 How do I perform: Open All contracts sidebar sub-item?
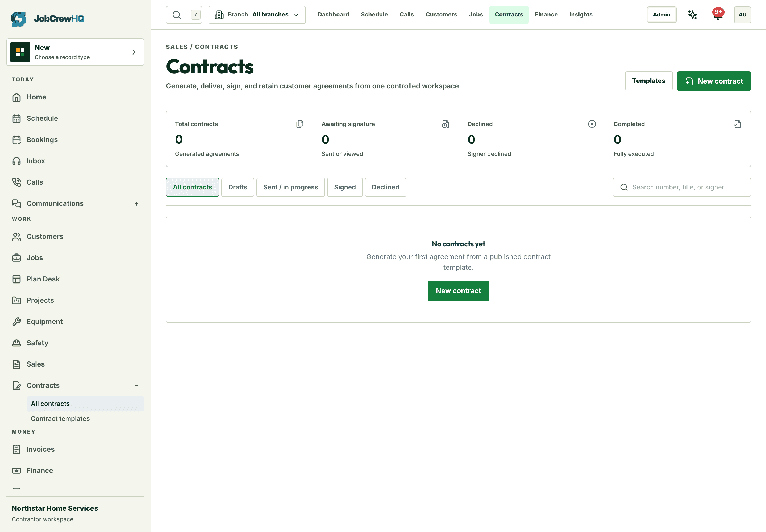pyautogui.click(x=85, y=404)
